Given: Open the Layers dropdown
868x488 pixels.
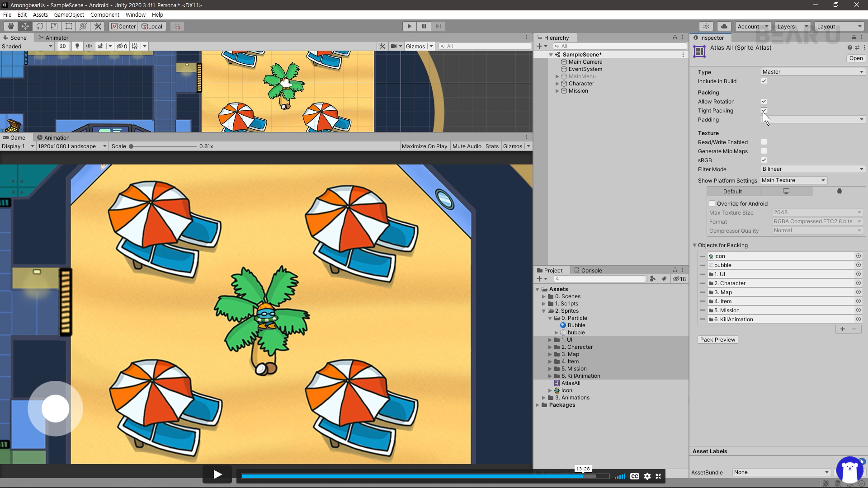Looking at the screenshot, I should [793, 26].
